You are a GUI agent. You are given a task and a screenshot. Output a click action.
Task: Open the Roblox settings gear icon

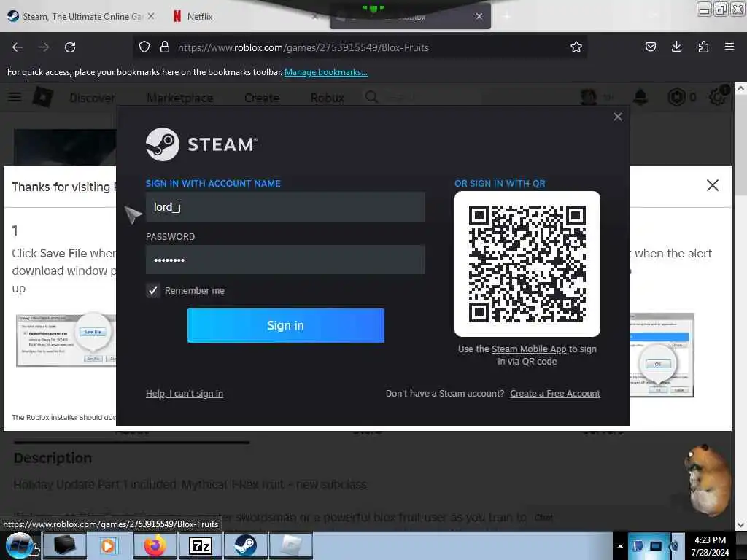pyautogui.click(x=718, y=97)
